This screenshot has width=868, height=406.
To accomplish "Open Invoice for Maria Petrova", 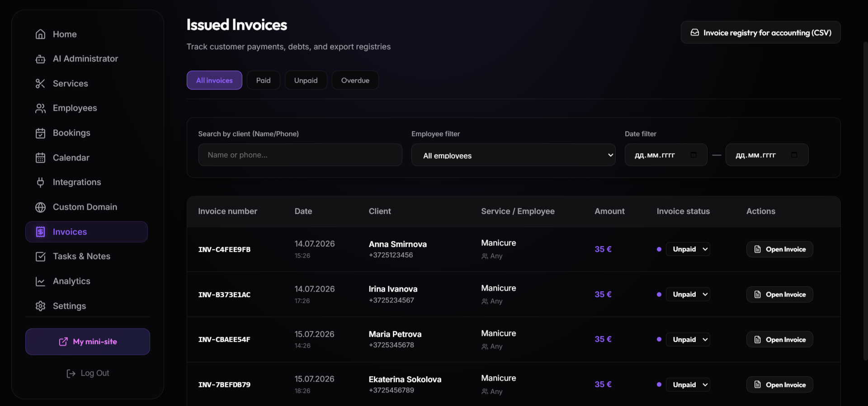I will coord(780,340).
